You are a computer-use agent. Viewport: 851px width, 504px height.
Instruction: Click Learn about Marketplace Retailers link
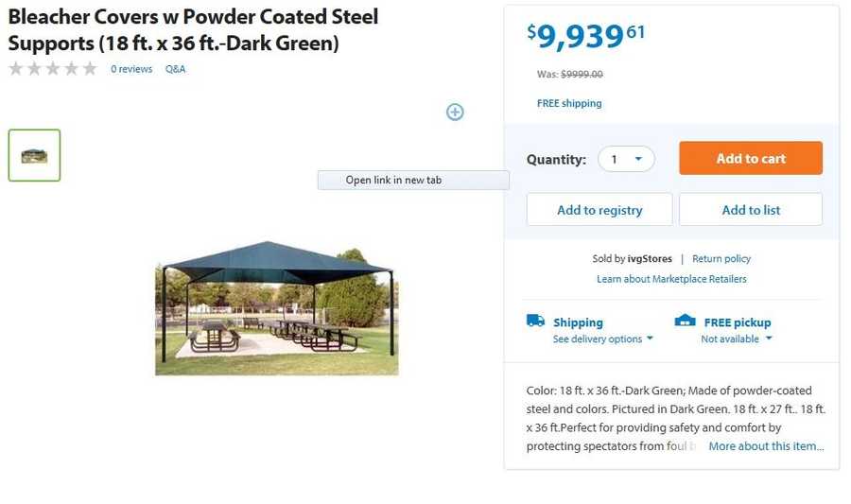click(x=671, y=279)
